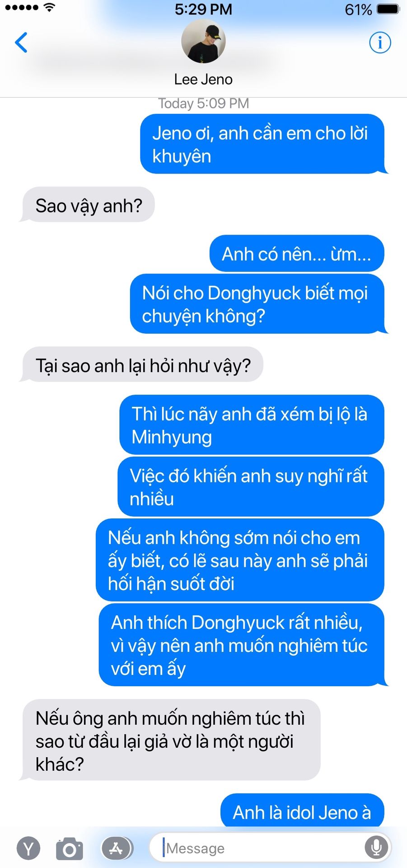Tap Lee Jeno's profile picture

(203, 42)
